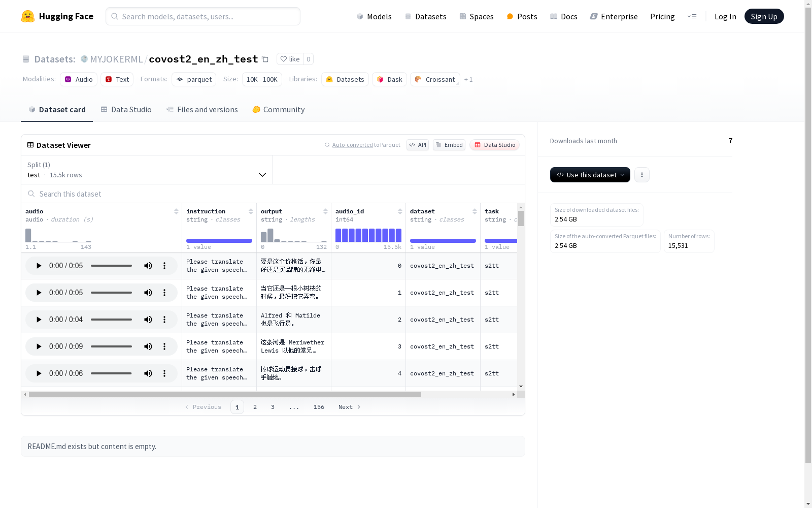
Task: Filter by the Audio modality tag
Action: (x=79, y=79)
